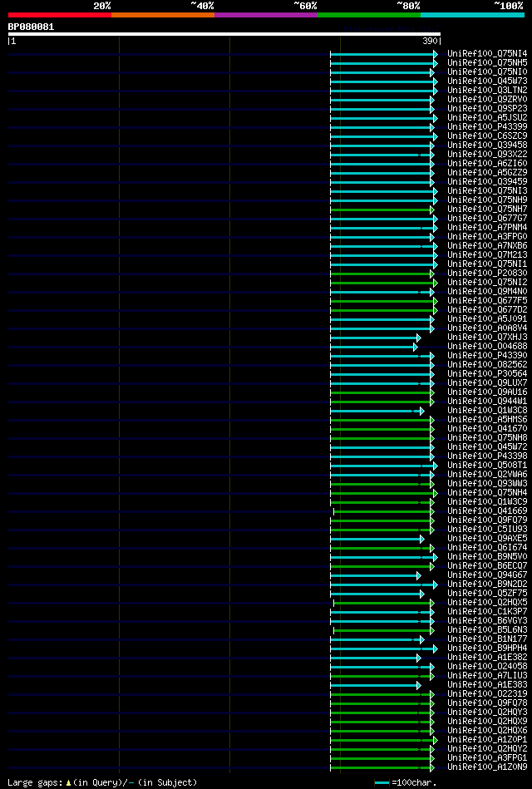Open hit UniRef100_Q75NH5
532x789 pixels.
(487, 63)
